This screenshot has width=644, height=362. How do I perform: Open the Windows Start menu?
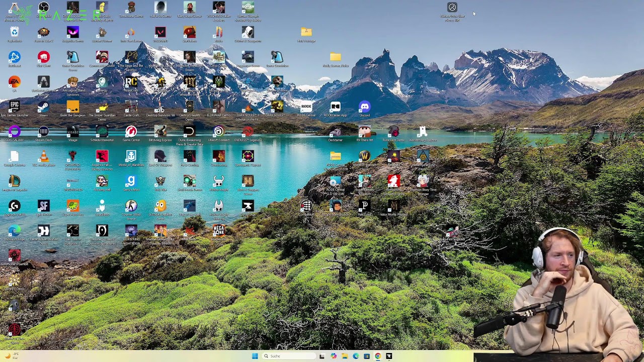coord(255,356)
